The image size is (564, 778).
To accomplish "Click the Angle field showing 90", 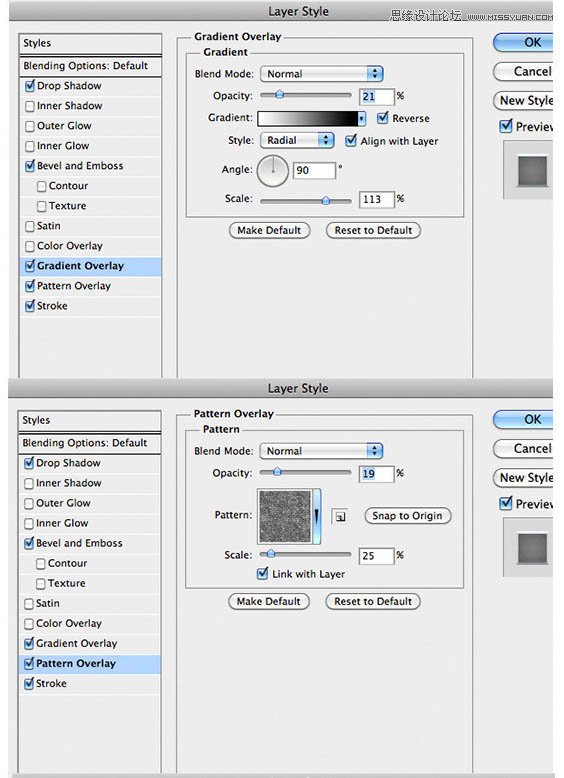I will (x=314, y=171).
